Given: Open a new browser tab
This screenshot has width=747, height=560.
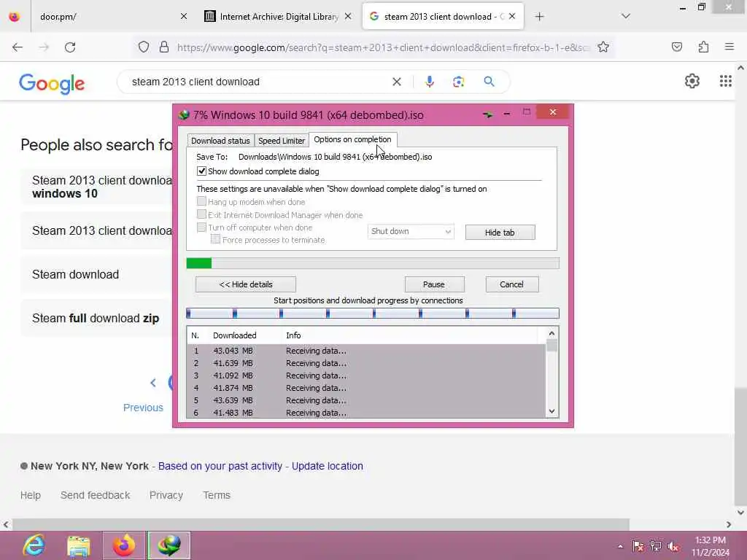Looking at the screenshot, I should 539,17.
